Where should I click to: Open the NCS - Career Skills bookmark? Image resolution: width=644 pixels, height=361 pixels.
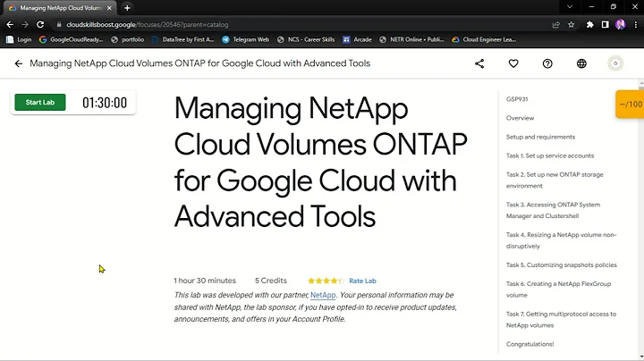pos(306,40)
